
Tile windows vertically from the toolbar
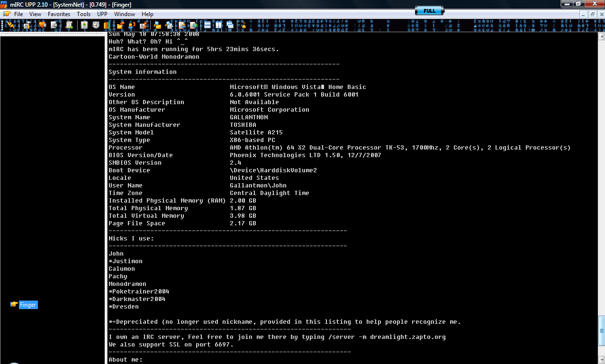point(219,25)
